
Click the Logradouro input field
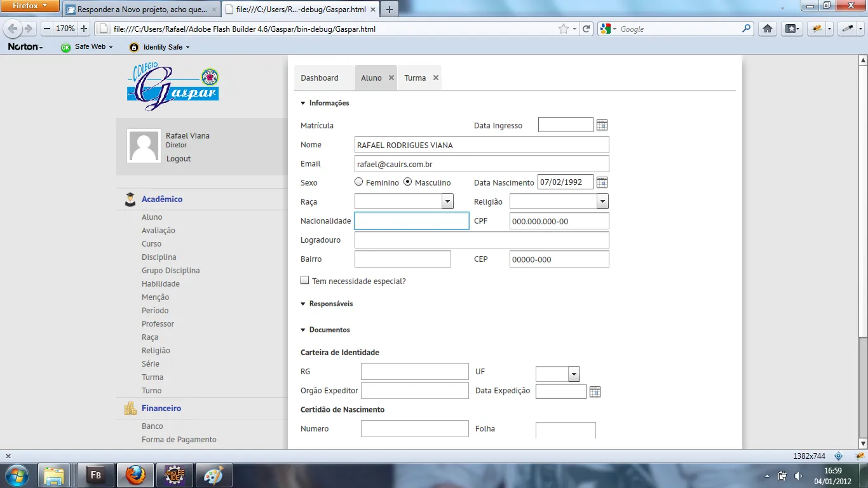482,240
